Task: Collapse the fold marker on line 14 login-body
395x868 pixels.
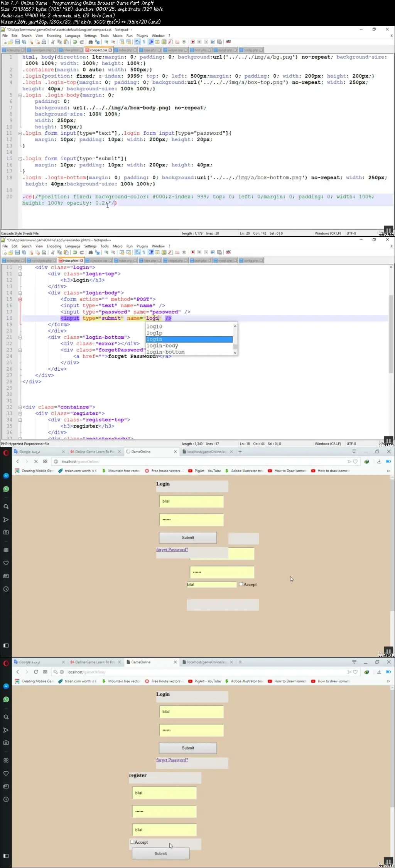Action: (20, 293)
